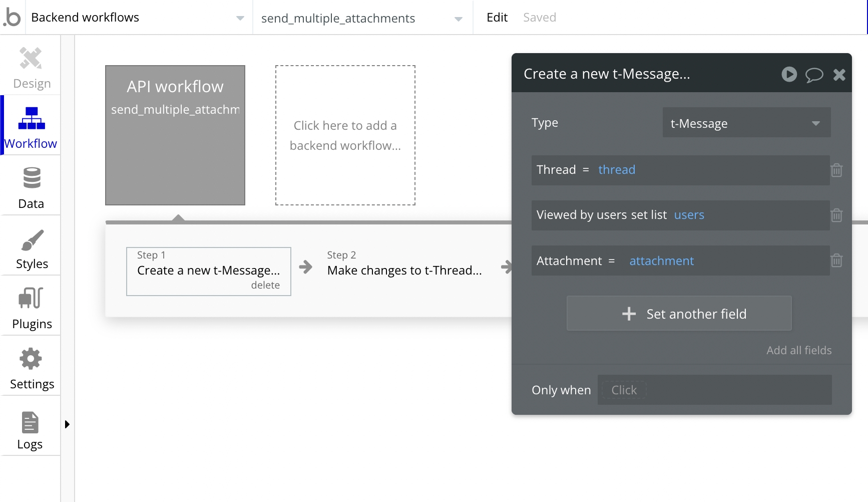The image size is (868, 502).
Task: Remove the Viewed by users field
Action: pyautogui.click(x=836, y=215)
